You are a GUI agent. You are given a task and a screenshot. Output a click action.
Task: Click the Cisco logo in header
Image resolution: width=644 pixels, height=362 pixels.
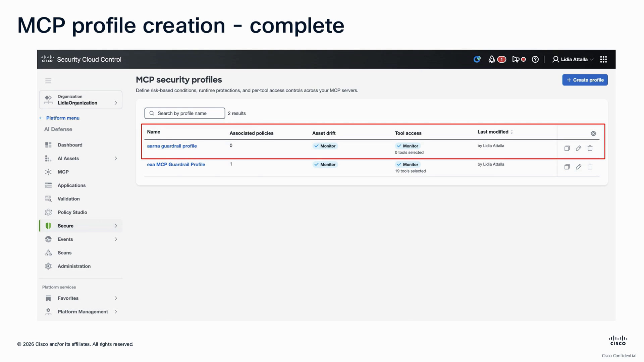click(x=47, y=59)
